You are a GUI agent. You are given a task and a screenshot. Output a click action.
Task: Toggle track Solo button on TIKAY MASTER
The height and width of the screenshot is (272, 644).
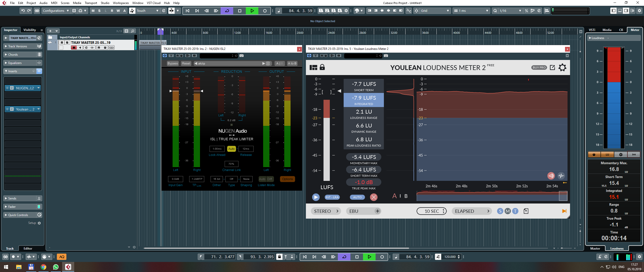pos(67,43)
